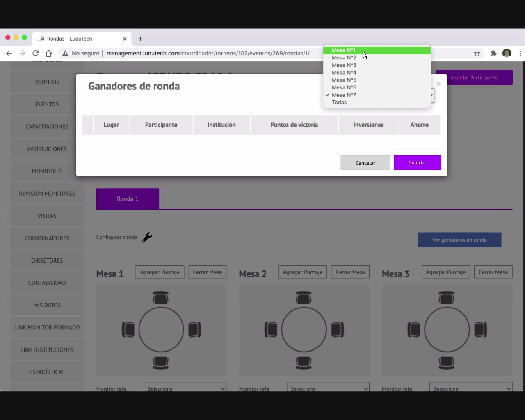Select the Todas option in the dropdown

pyautogui.click(x=339, y=103)
